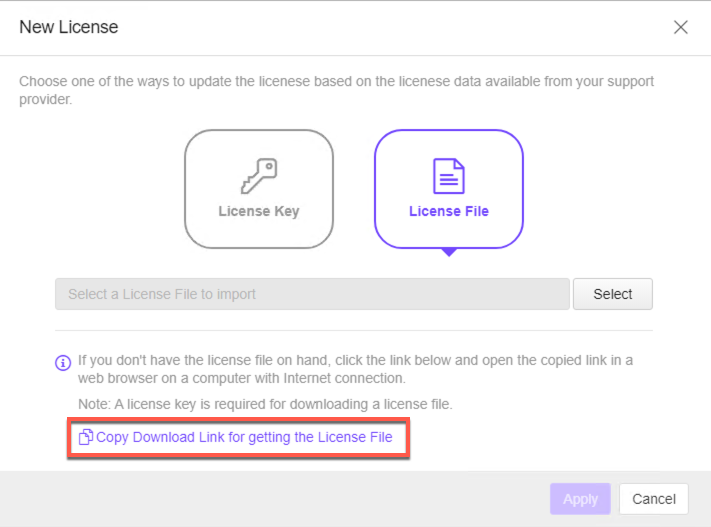Click the info circle icon beside the hint text
The width and height of the screenshot is (711, 527).
click(63, 362)
